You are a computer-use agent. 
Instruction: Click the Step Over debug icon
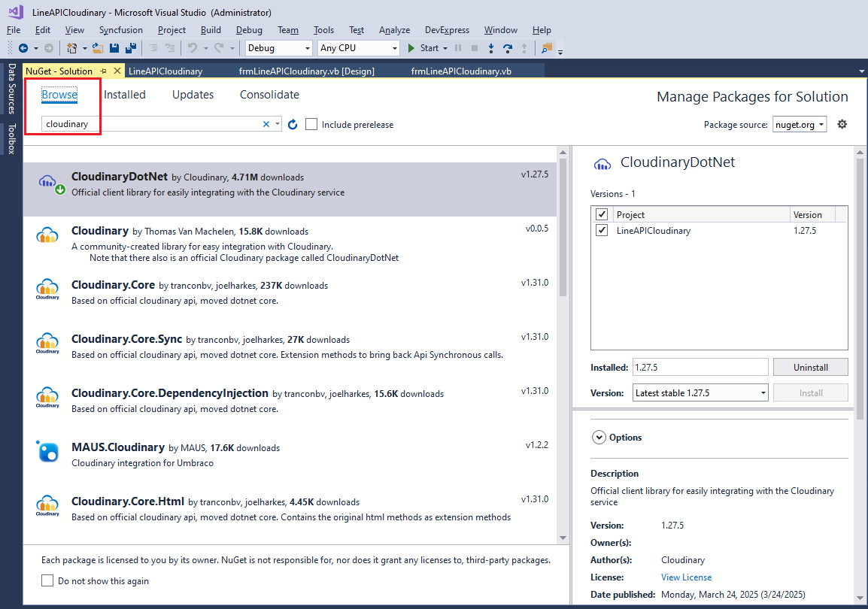(507, 48)
